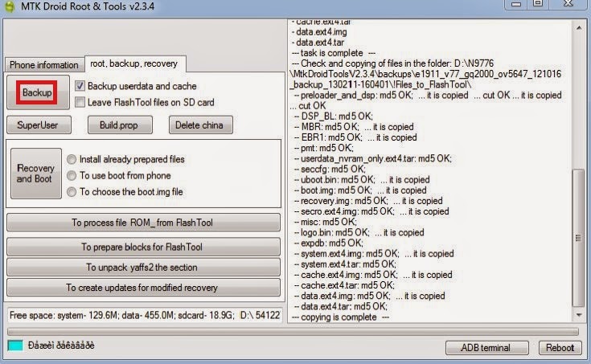Start the Backup process
591x364 pixels.
(37, 92)
